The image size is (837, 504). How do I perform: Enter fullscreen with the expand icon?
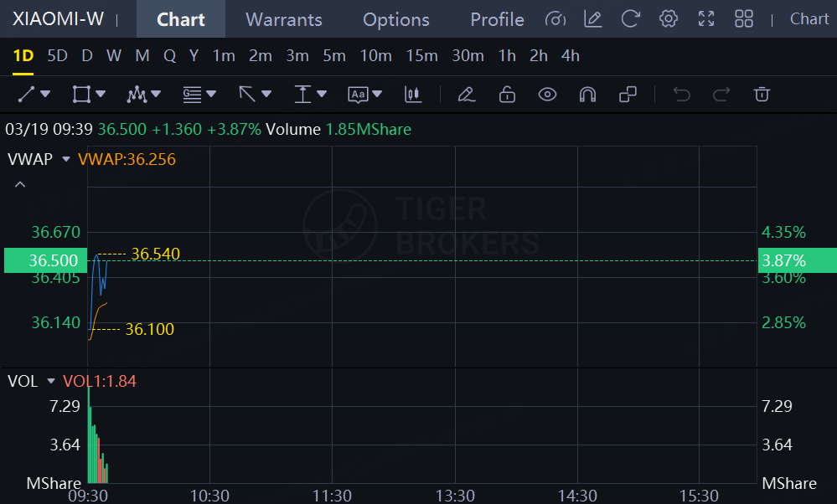(x=706, y=18)
